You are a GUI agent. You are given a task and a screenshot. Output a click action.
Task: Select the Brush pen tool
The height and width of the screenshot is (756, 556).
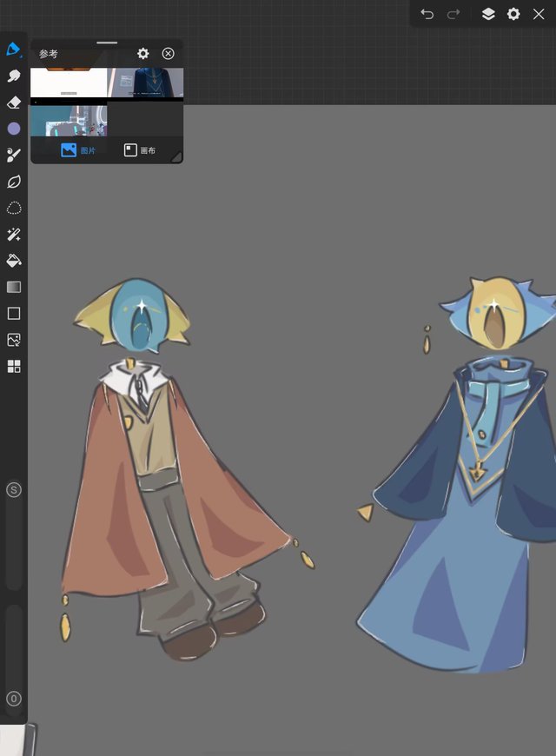[13, 50]
